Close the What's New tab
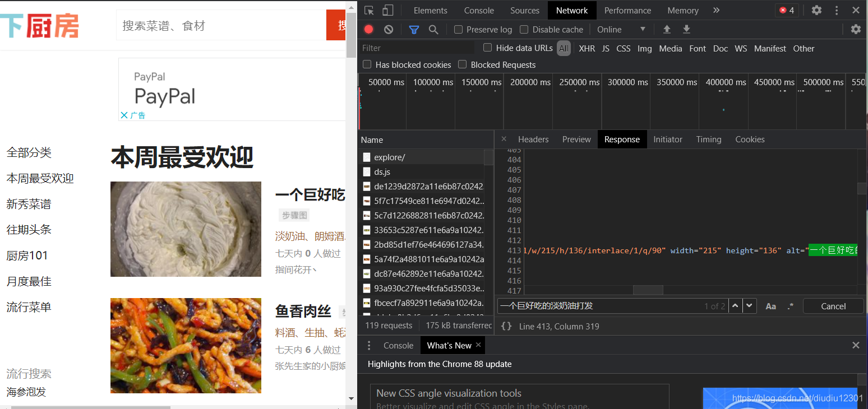The width and height of the screenshot is (868, 409). point(478,345)
